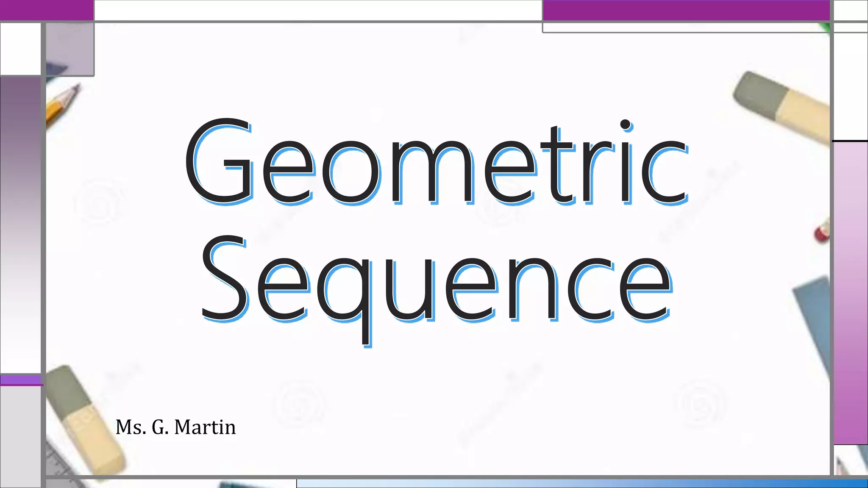Viewport: 868px width, 488px height.
Task: Click the spiral watermark at bottom center
Action: pyautogui.click(x=299, y=405)
